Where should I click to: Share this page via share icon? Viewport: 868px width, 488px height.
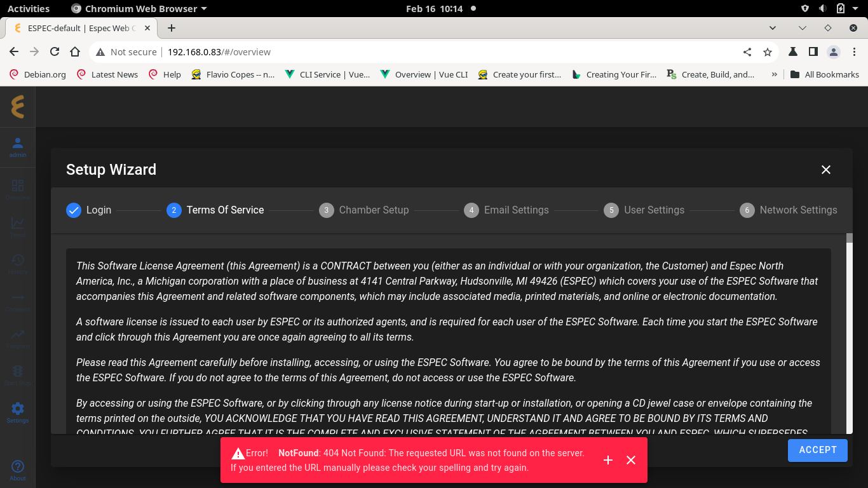coord(747,52)
